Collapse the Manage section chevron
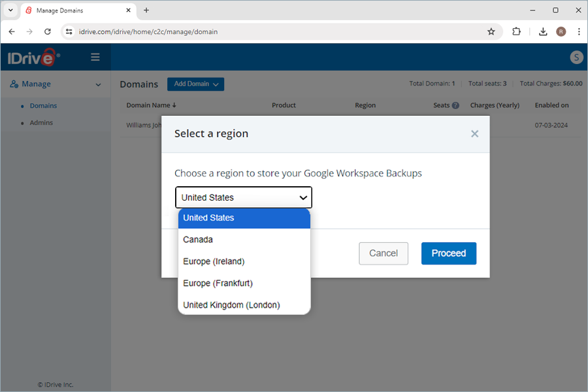This screenshot has width=588, height=392. (x=99, y=84)
